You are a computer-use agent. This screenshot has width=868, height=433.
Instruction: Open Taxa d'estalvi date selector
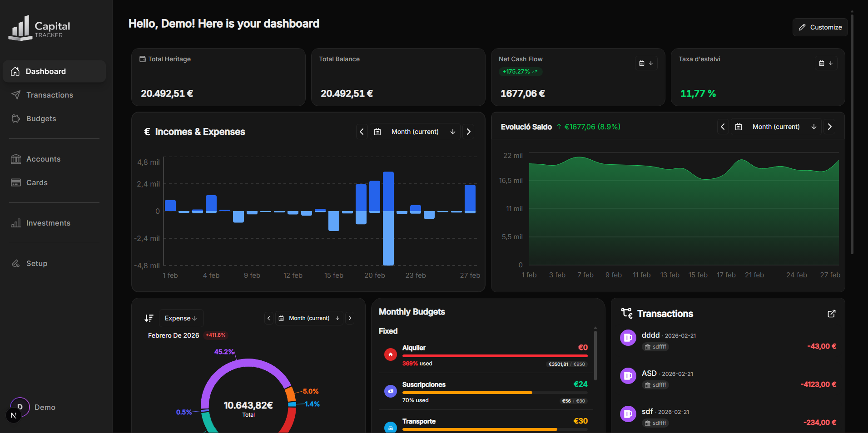826,63
